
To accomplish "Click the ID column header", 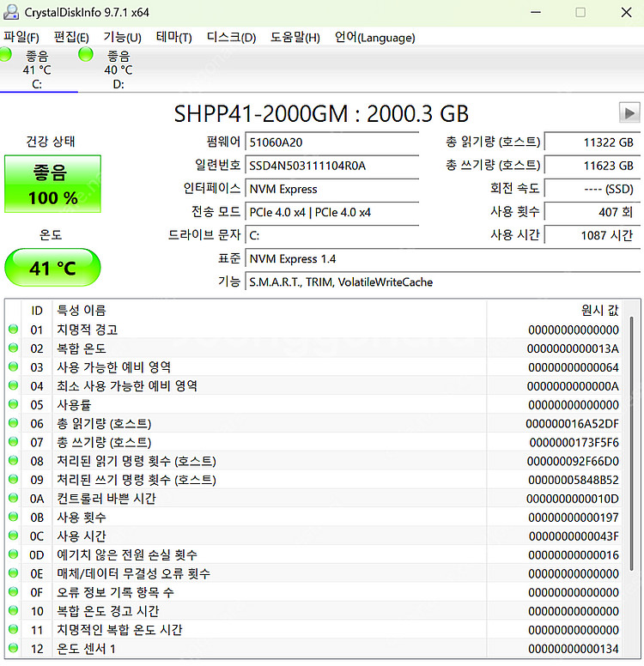I will point(37,311).
